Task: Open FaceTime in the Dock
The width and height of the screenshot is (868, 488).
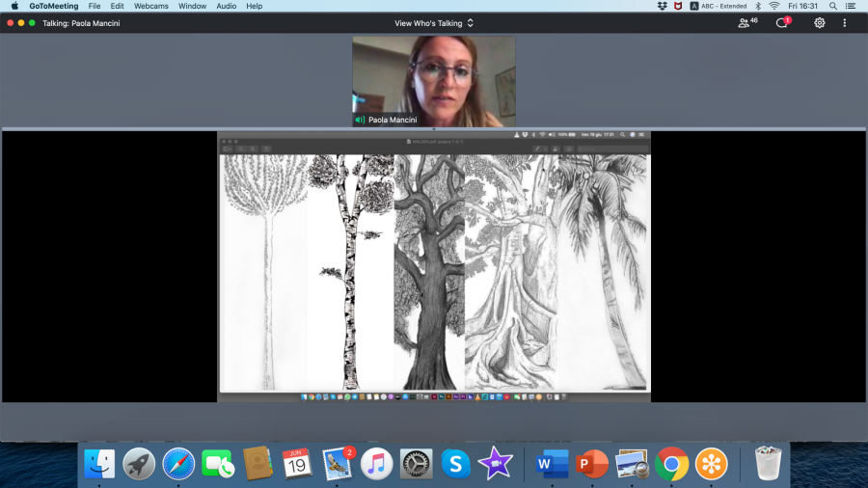Action: (x=218, y=464)
